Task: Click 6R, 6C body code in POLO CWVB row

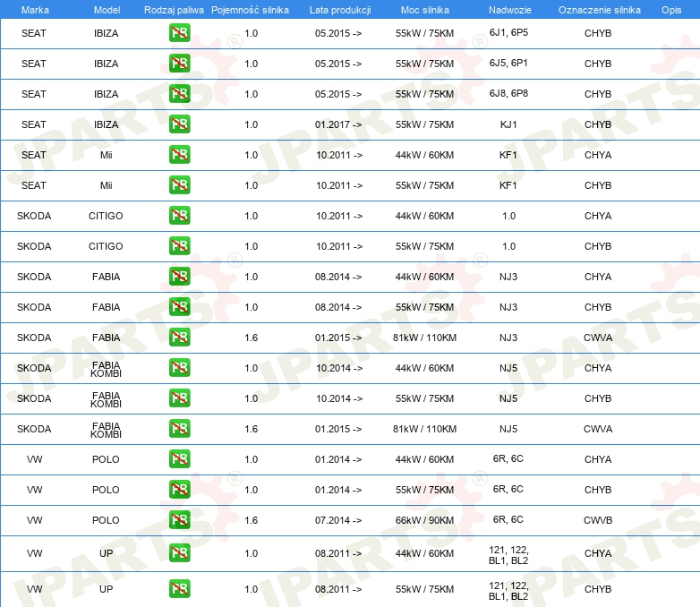Action: (508, 519)
